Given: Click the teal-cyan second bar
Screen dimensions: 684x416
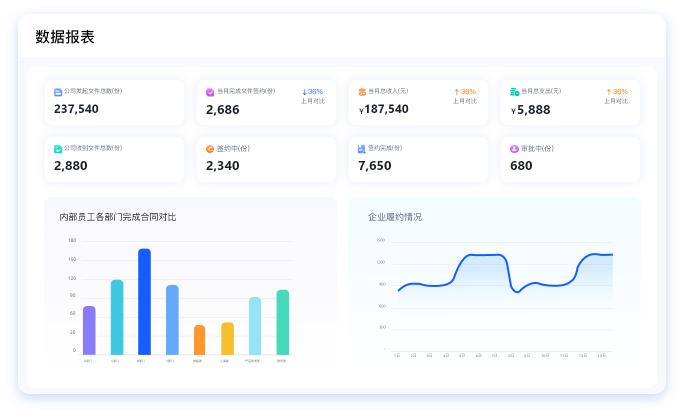Looking at the screenshot, I should click(x=117, y=317).
